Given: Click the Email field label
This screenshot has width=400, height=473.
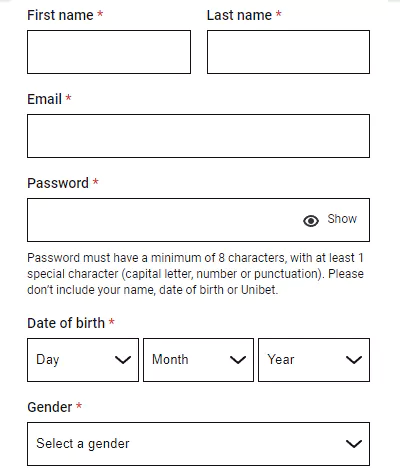Looking at the screenshot, I should pyautogui.click(x=44, y=99).
